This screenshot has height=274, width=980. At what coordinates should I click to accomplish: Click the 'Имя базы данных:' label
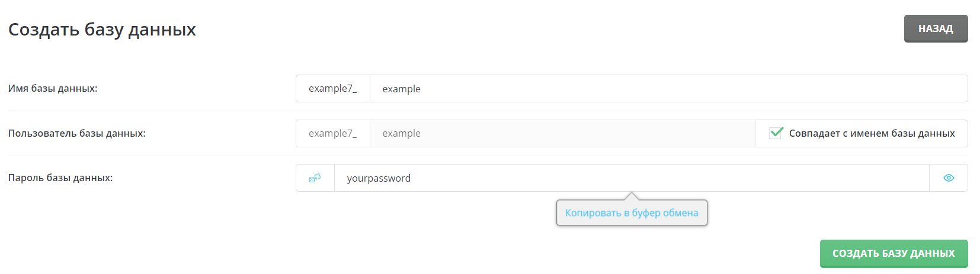tap(53, 89)
